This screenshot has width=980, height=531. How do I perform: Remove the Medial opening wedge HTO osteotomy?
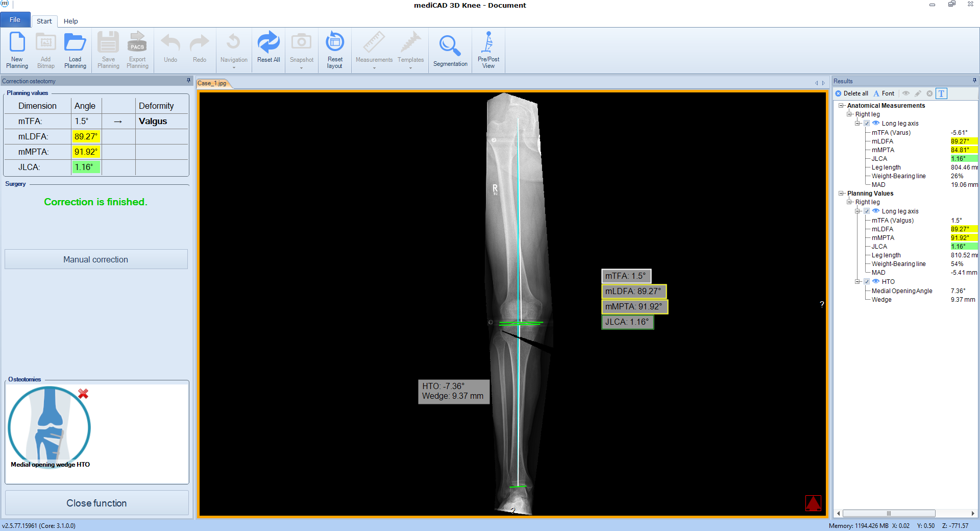point(83,394)
